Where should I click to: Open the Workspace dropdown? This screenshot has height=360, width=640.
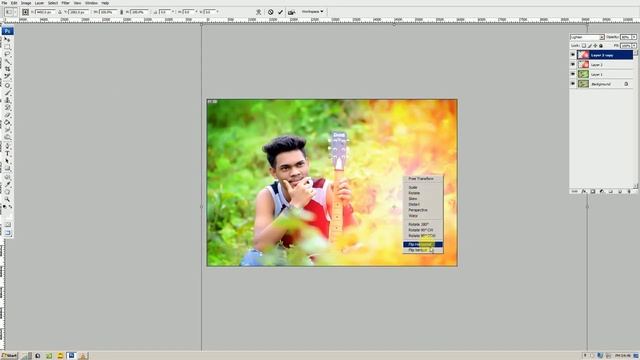coord(313,12)
